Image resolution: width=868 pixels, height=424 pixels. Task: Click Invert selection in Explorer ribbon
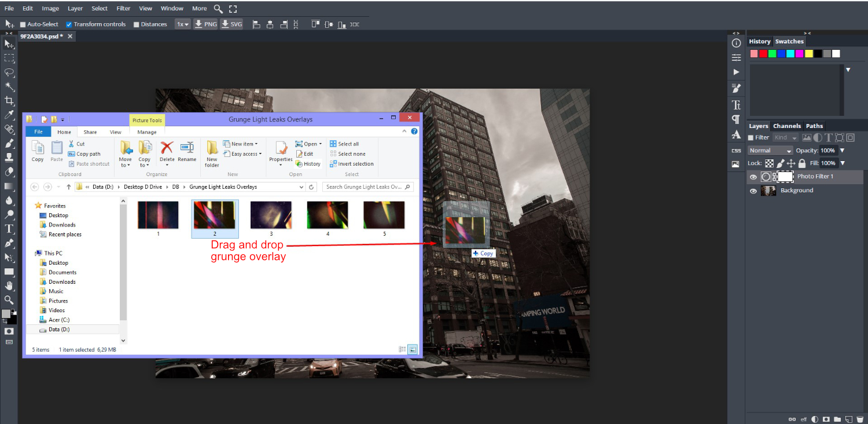coord(352,164)
